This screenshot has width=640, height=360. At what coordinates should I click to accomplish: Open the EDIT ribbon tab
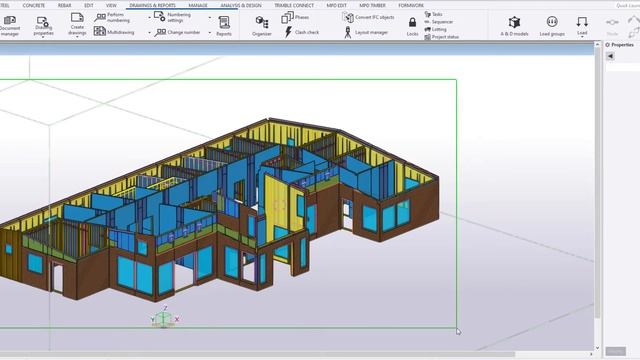(89, 5)
